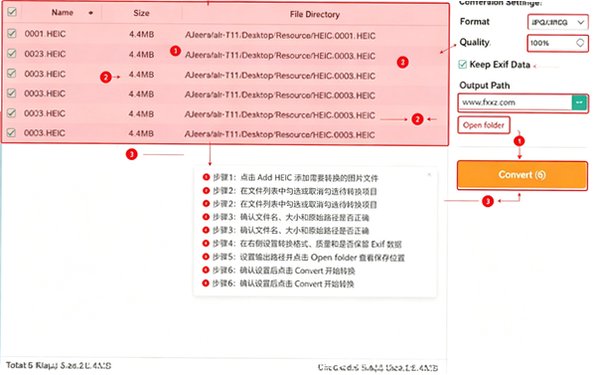Click the Open folder button

pos(483,125)
